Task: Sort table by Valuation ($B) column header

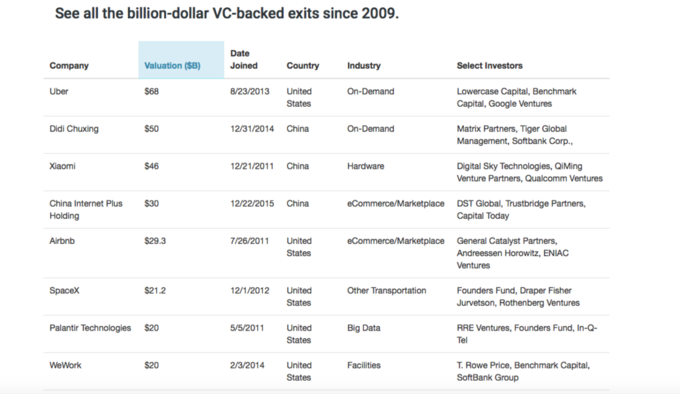Action: tap(172, 65)
